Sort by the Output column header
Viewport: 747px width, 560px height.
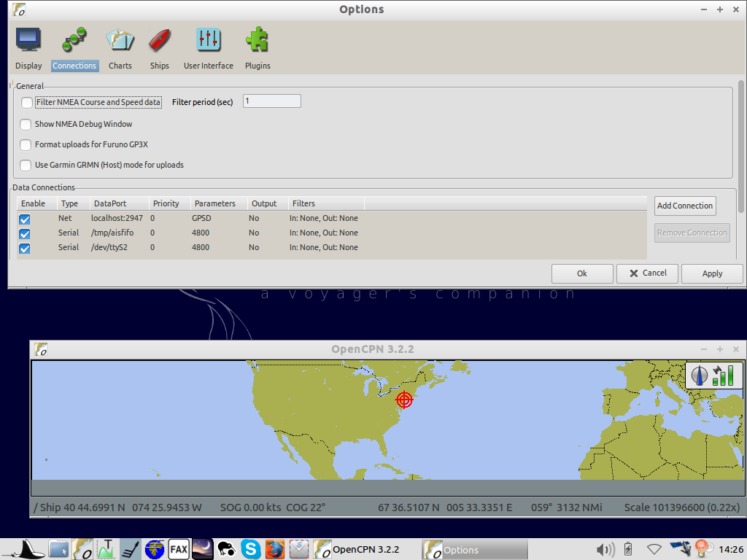268,204
